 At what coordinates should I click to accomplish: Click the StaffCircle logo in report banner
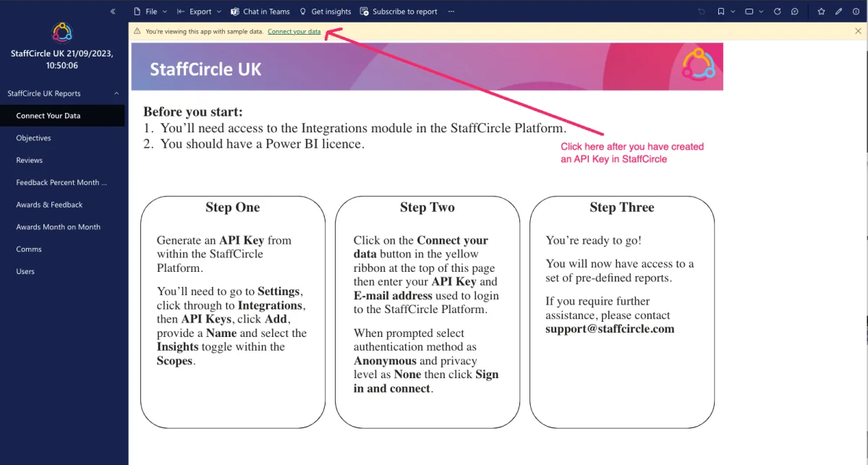pos(698,64)
